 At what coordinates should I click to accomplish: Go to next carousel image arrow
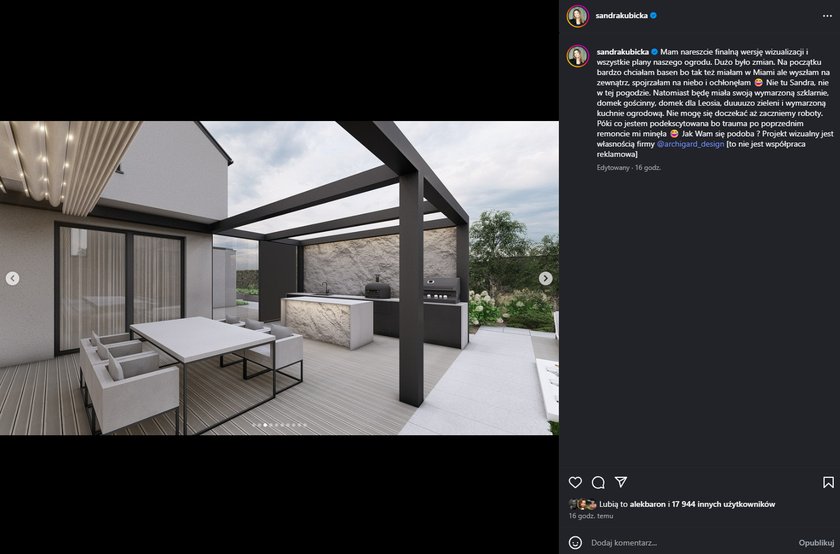pos(545,278)
